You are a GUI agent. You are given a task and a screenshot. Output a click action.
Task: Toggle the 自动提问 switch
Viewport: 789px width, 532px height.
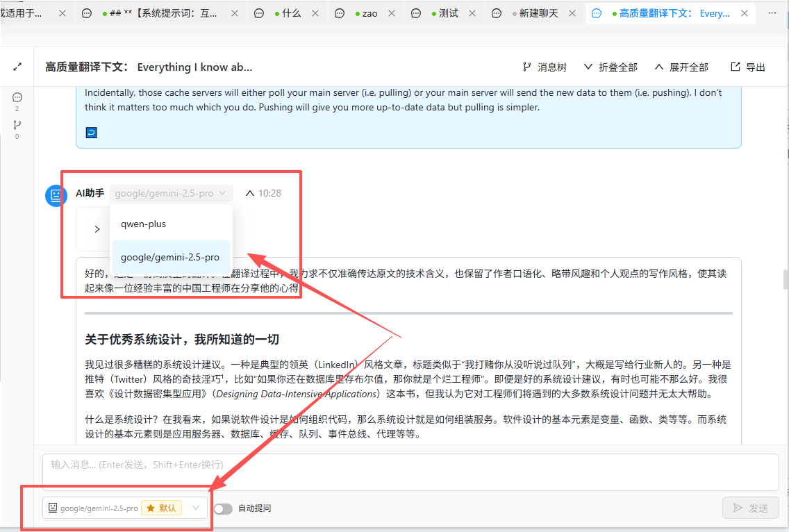[x=223, y=509]
